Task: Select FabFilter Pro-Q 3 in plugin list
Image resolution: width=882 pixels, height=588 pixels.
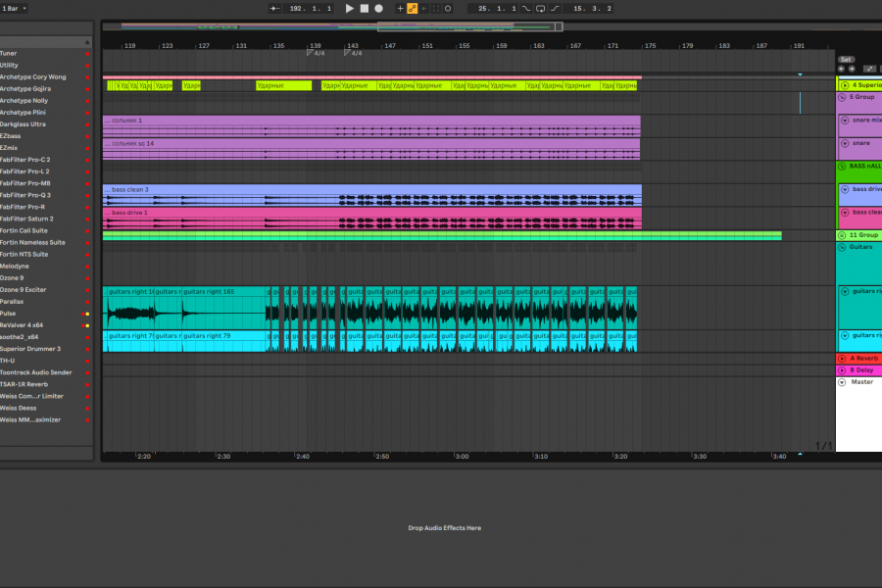Action: [x=25, y=195]
